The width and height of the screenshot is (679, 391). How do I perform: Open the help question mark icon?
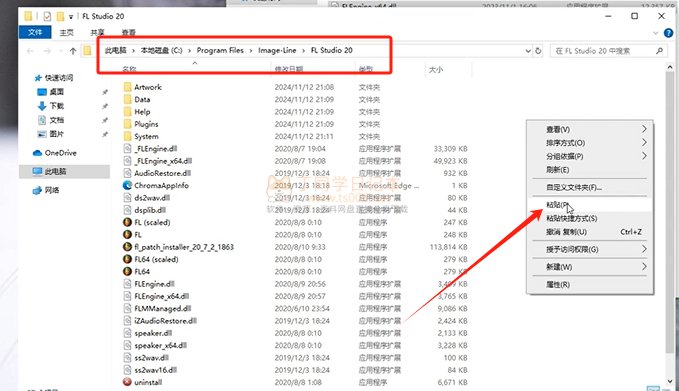click(x=669, y=32)
